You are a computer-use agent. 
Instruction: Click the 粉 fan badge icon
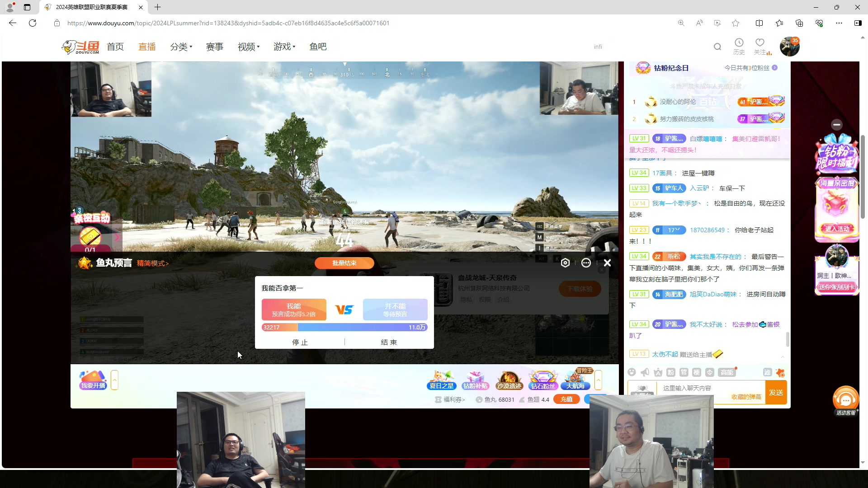[x=671, y=372]
